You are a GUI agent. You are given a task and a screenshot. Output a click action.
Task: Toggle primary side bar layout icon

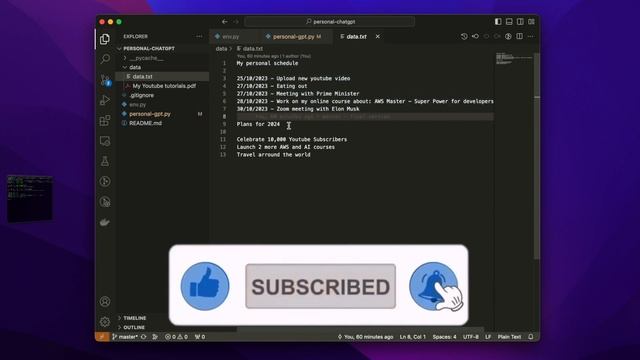498,22
